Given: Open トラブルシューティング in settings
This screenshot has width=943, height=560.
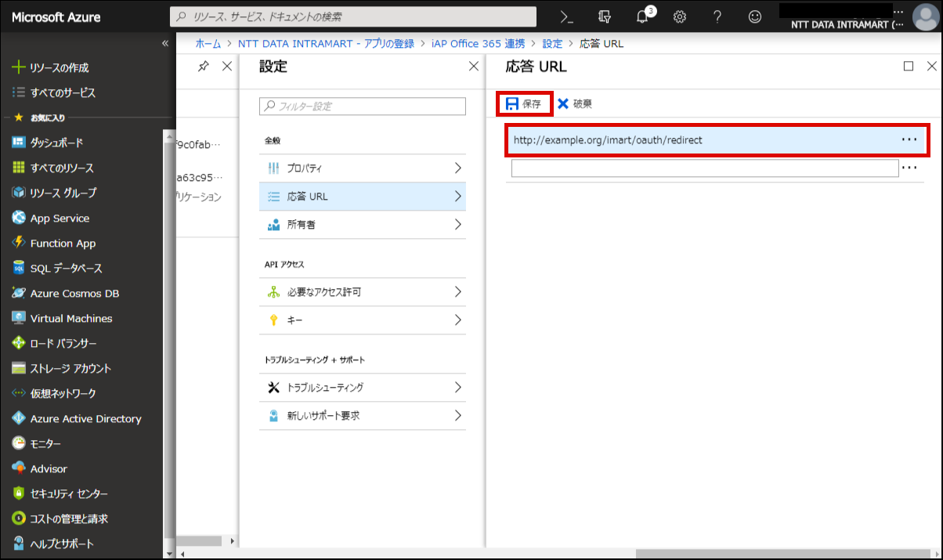Looking at the screenshot, I should (363, 387).
